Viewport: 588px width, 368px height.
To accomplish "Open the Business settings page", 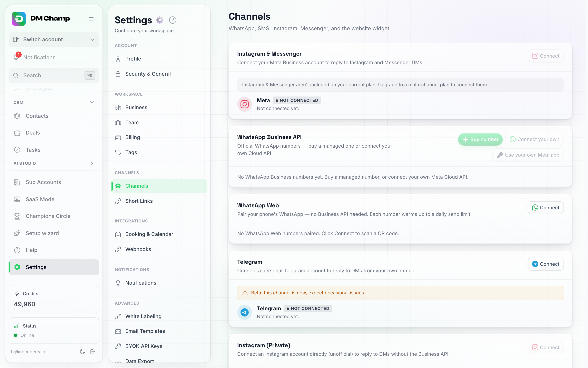I will 159,107.
